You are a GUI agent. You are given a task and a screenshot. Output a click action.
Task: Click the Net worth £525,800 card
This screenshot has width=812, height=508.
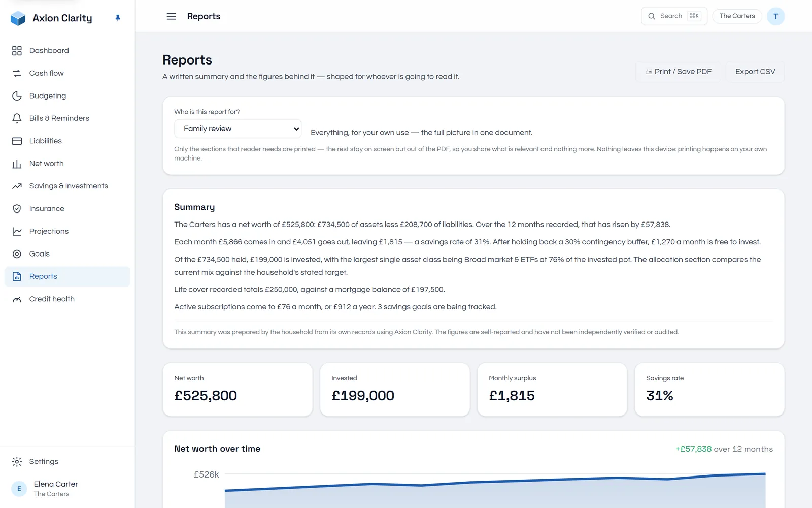(x=238, y=390)
